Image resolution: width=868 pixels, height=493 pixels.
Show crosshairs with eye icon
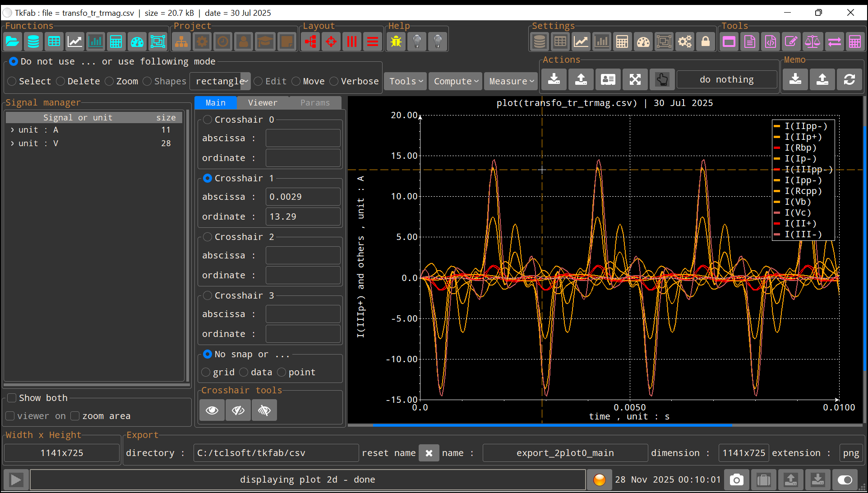click(x=212, y=410)
